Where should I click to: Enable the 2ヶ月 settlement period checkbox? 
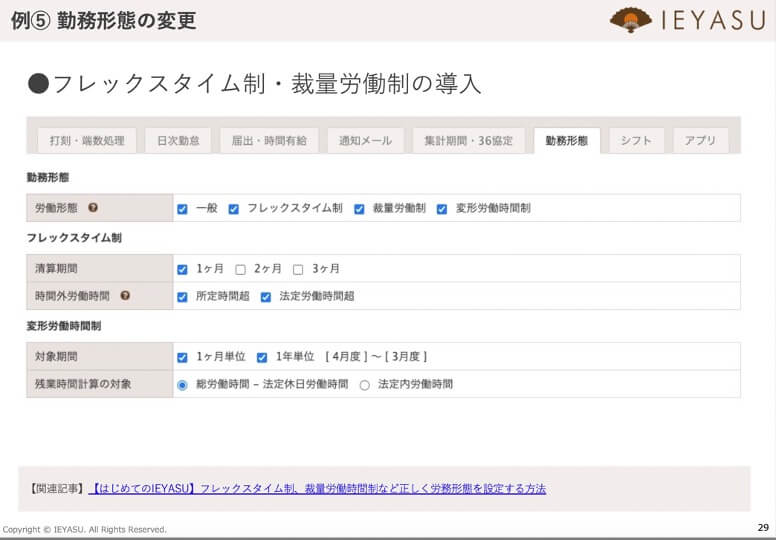(240, 269)
